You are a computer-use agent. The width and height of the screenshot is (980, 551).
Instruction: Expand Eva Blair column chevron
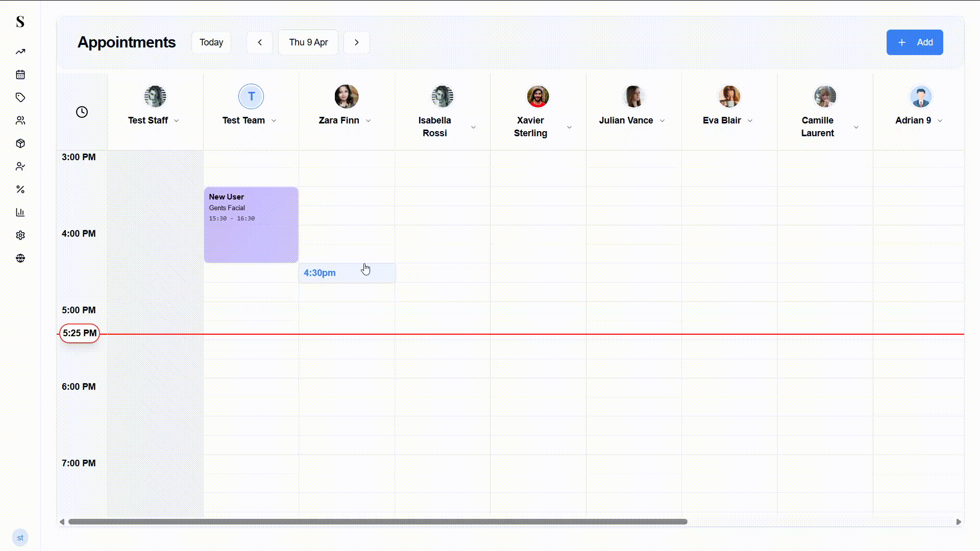(x=750, y=121)
